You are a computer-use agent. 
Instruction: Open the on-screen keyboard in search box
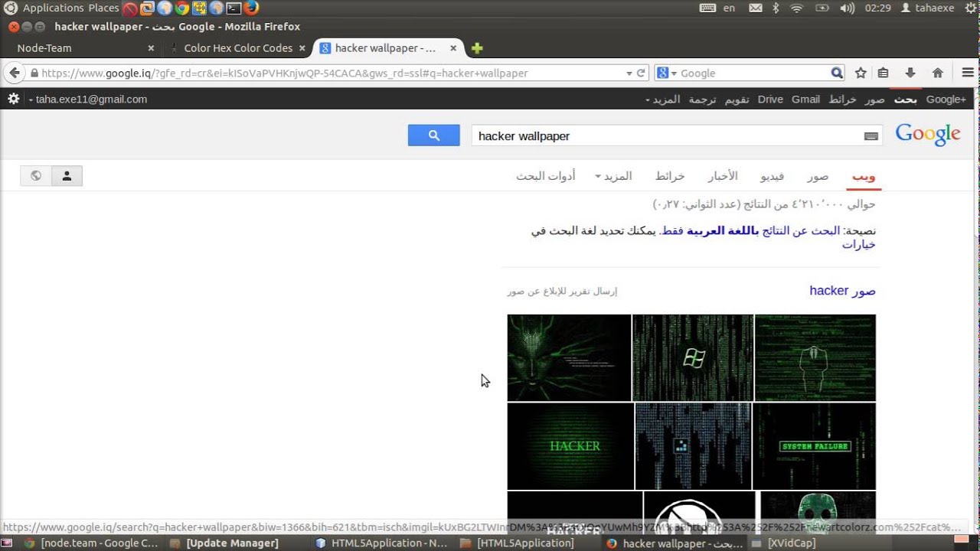(871, 136)
